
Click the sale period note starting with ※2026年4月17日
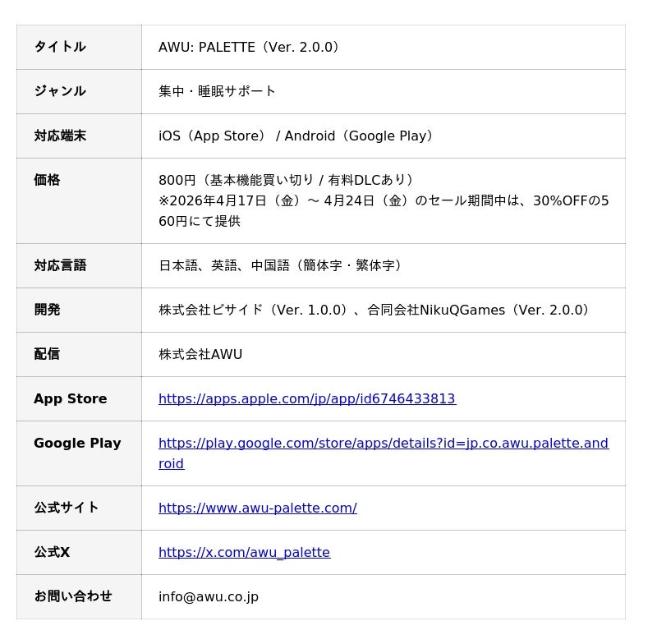[383, 200]
